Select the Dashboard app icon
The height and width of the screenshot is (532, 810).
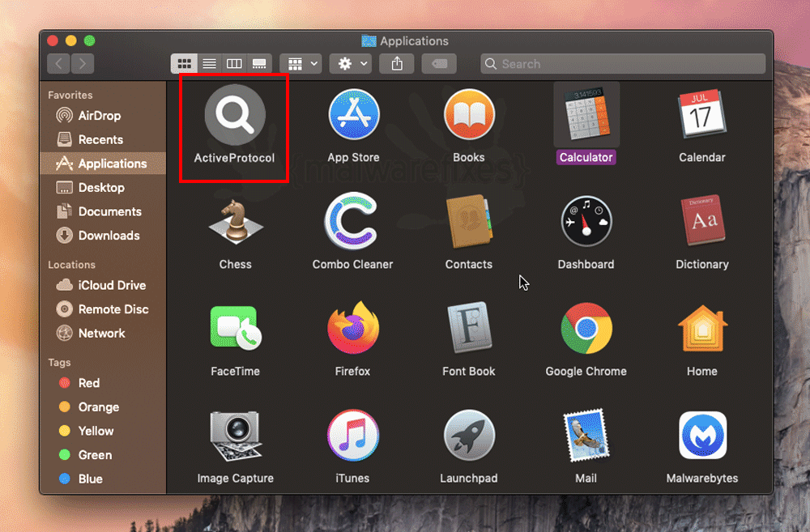click(586, 221)
